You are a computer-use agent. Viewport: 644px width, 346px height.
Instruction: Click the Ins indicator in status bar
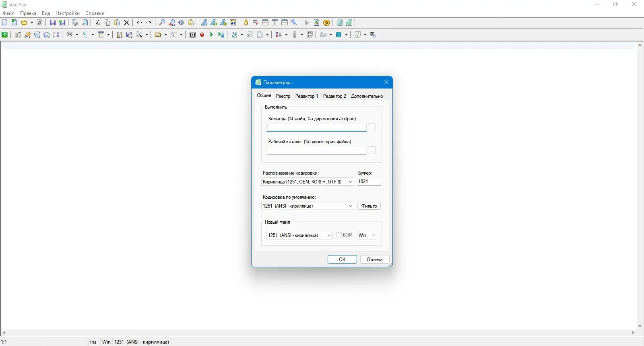93,342
